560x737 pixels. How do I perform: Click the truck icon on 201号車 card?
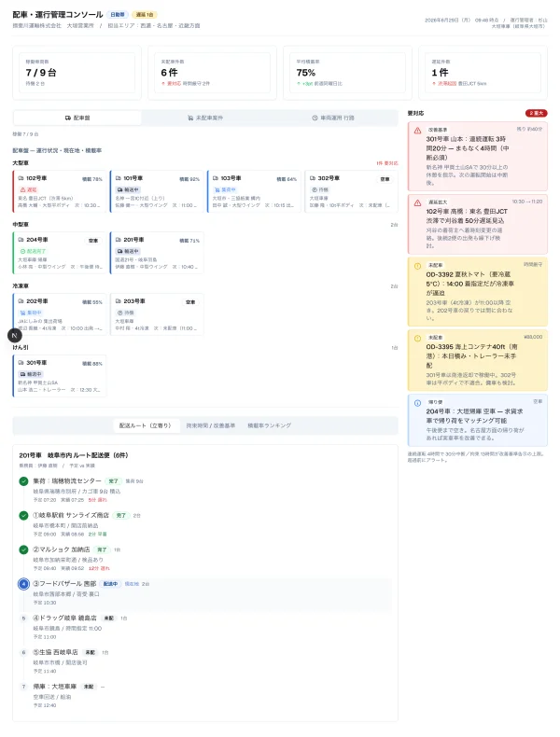[118, 240]
